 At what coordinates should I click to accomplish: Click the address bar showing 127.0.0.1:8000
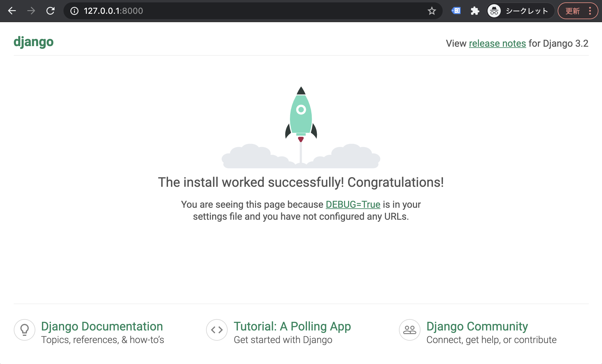pos(253,11)
